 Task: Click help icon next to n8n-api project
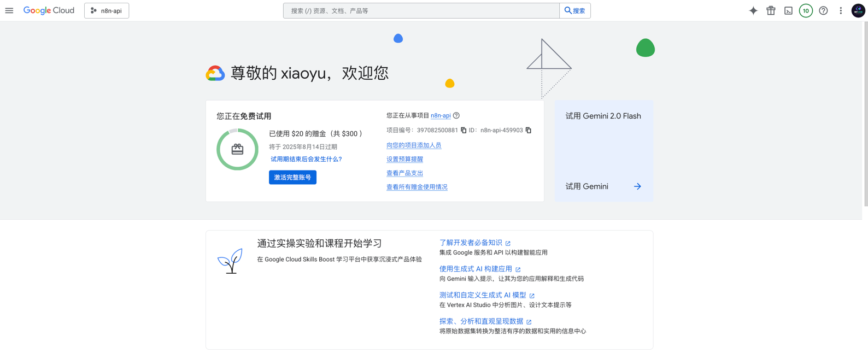click(x=456, y=115)
